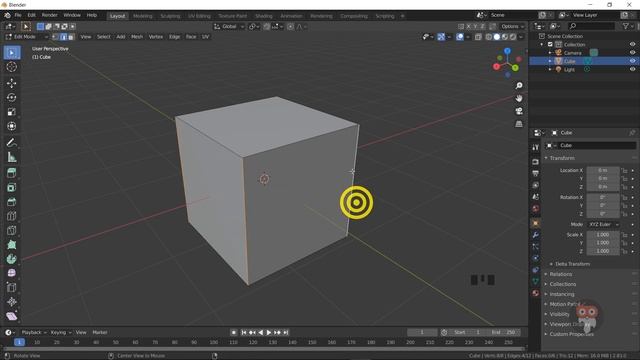Toggle the camera view icon
Screen dimensions: 640x360
click(519, 111)
